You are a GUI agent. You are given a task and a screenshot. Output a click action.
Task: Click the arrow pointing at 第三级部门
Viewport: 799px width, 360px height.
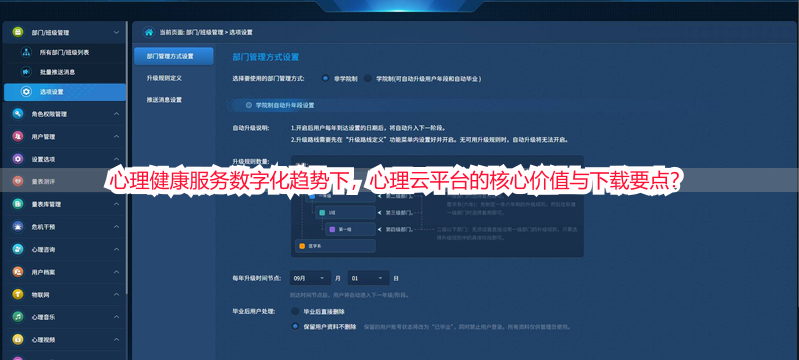(380, 212)
